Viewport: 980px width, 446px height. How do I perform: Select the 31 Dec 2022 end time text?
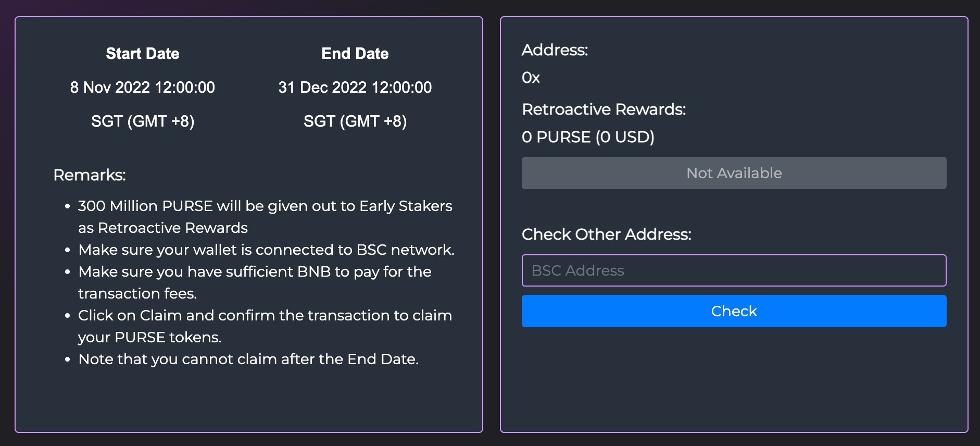355,88
